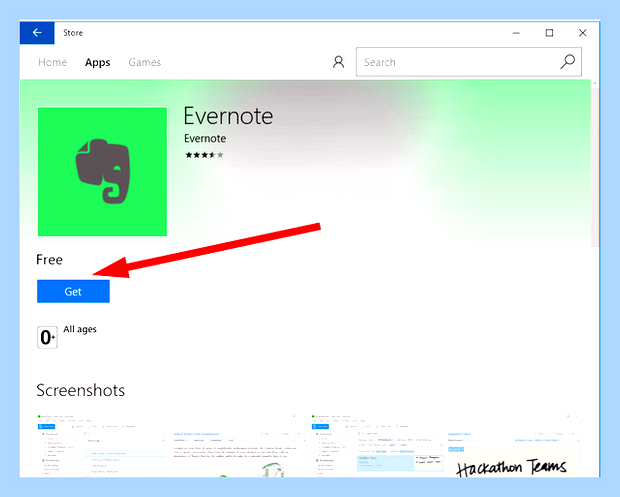Image resolution: width=620 pixels, height=497 pixels.
Task: Click the large 'Evernote' app title
Action: (229, 116)
